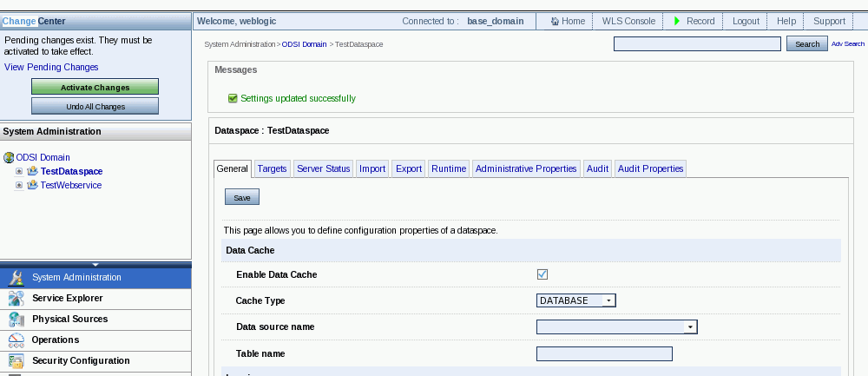Open the Import tab
Viewport: 868px width, 376px height.
(372, 168)
